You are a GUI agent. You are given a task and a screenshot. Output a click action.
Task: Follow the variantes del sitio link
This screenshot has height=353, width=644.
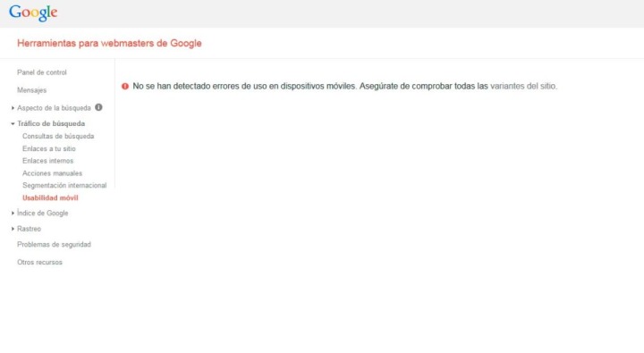(523, 86)
